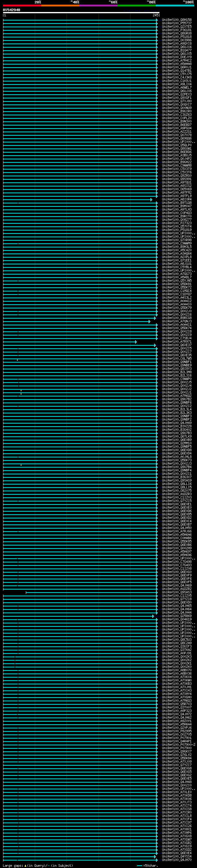Select hit label UniRef100_Q2PEX3
This screenshot has width=197, height=868.
[177, 94]
